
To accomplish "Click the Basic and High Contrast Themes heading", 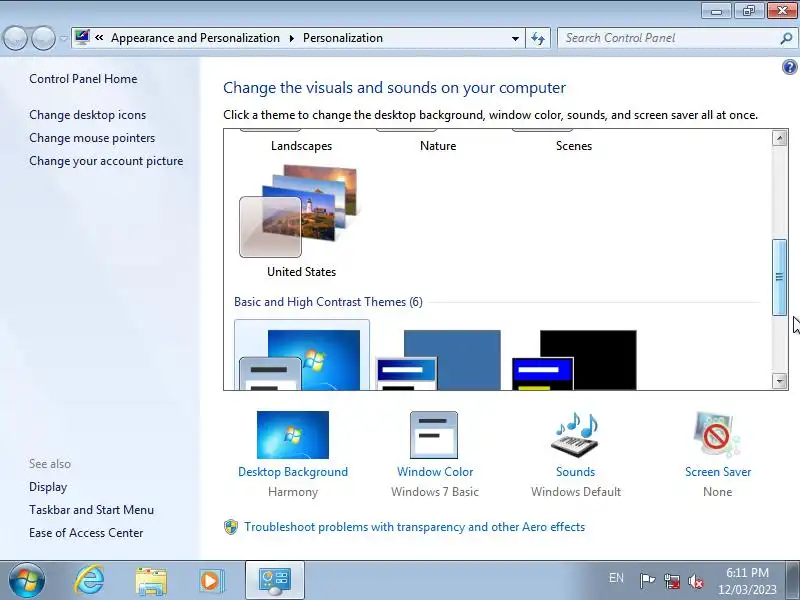I will click(328, 302).
